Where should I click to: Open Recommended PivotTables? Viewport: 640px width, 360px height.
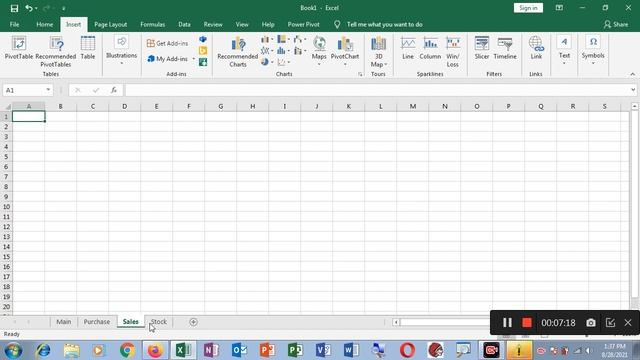click(56, 51)
